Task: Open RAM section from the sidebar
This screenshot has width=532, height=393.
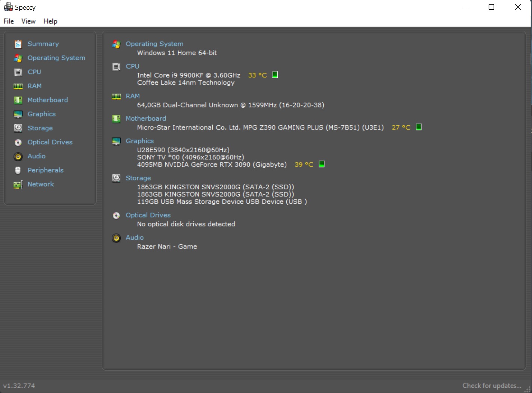Action: tap(34, 86)
